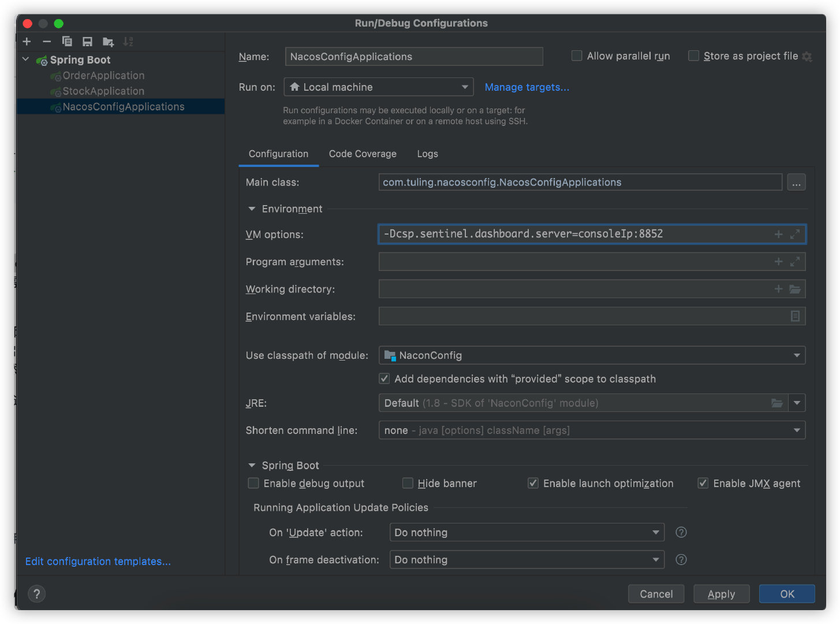Open environment variables editor icon
This screenshot has height=624, width=840.
tap(795, 316)
